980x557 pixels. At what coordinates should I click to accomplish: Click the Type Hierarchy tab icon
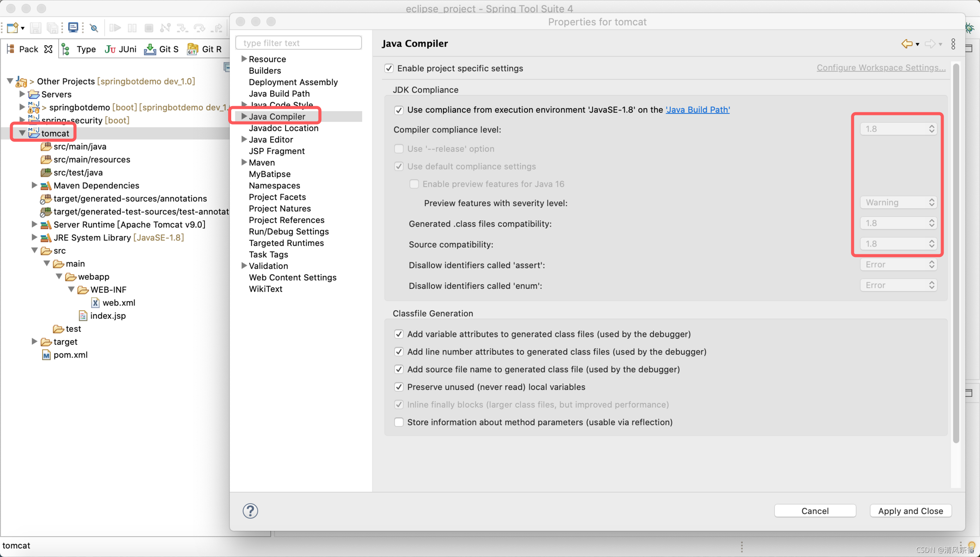pos(66,49)
